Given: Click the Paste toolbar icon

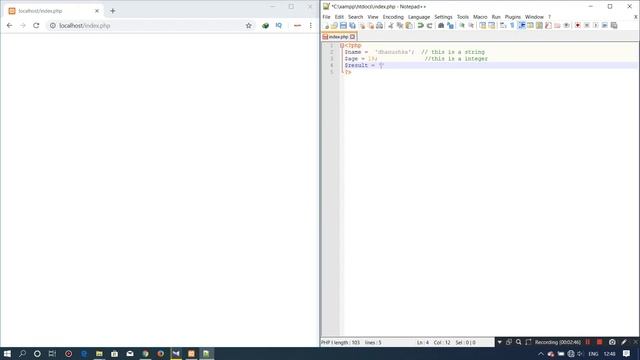Looking at the screenshot, I should point(409,25).
